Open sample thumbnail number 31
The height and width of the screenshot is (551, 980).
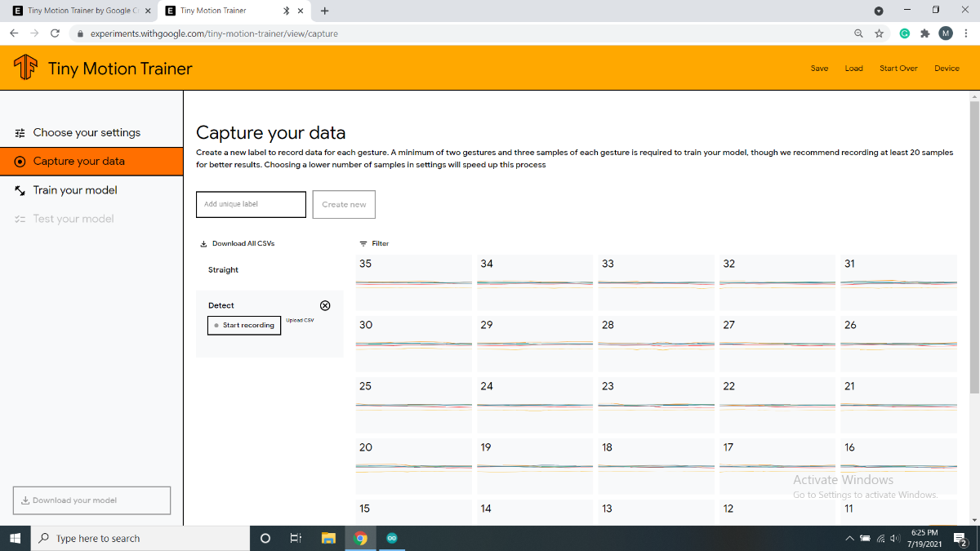pos(898,282)
